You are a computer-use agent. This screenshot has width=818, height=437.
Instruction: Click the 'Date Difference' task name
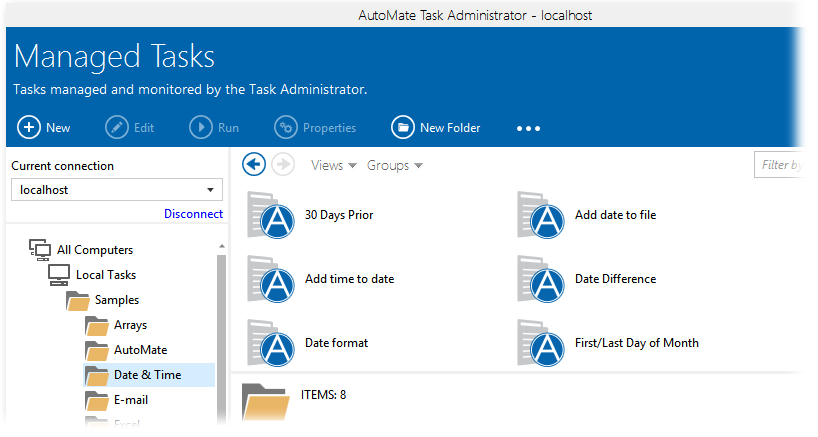(x=616, y=279)
